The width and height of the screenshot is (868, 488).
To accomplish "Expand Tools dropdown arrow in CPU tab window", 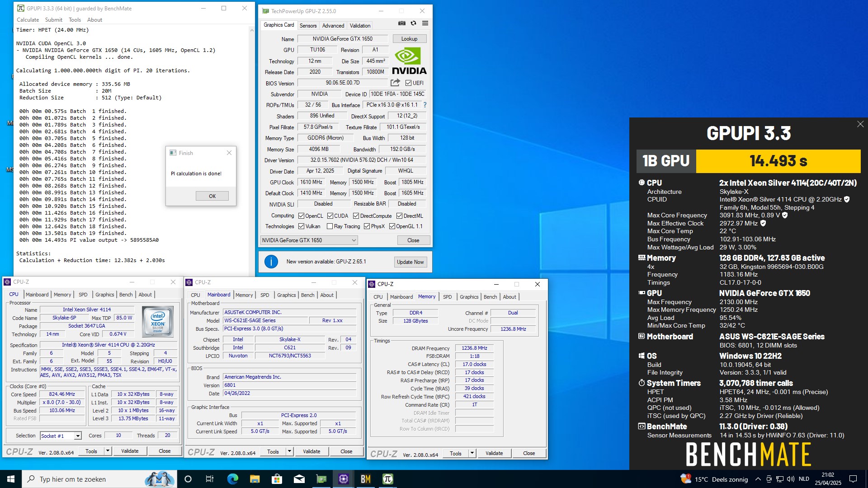I will (x=108, y=451).
